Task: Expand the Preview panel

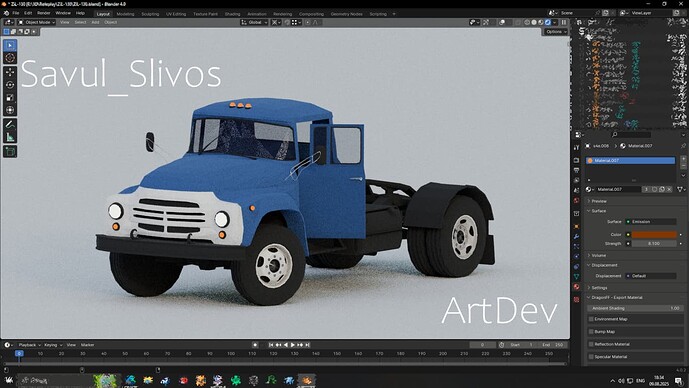Action: coord(598,201)
